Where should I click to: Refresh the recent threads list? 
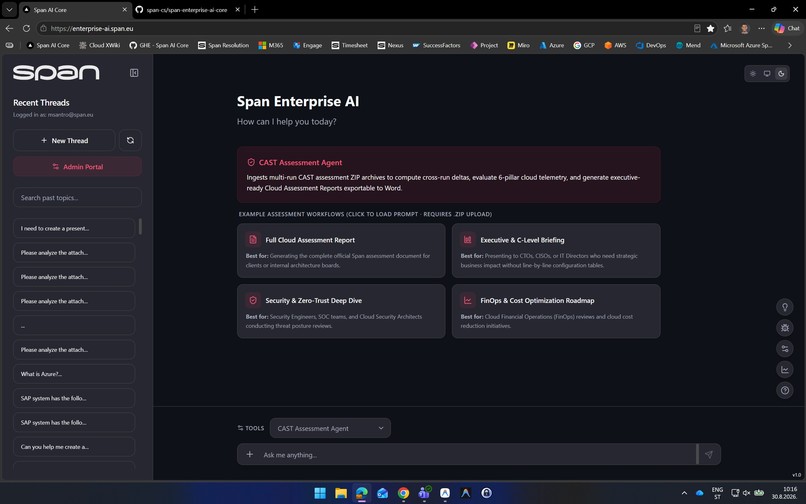130,140
